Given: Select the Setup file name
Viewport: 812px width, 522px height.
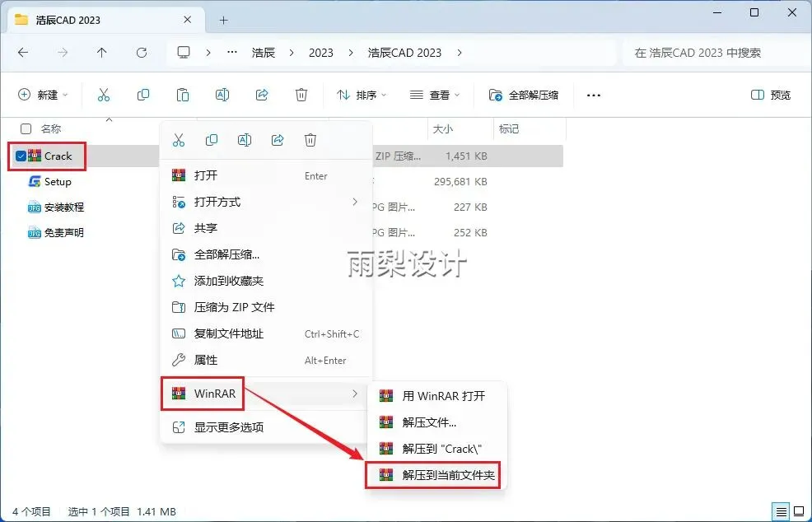Looking at the screenshot, I should click(x=58, y=182).
